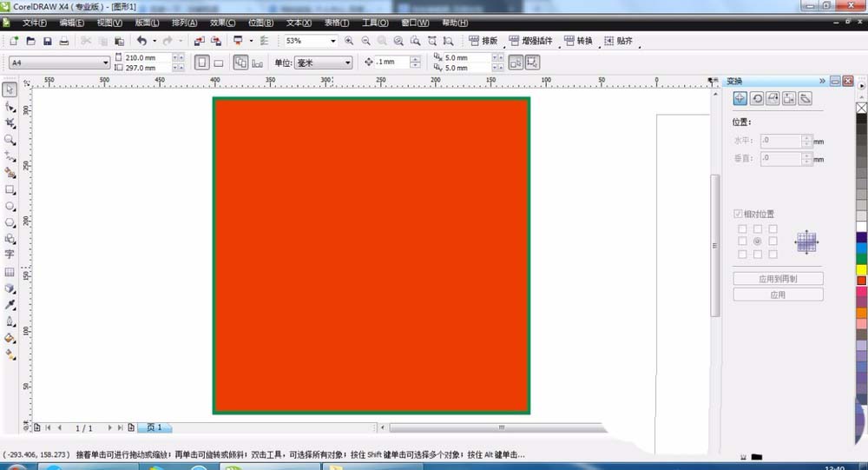
Task: Select the Interactive fill tool
Action: [x=10, y=354]
